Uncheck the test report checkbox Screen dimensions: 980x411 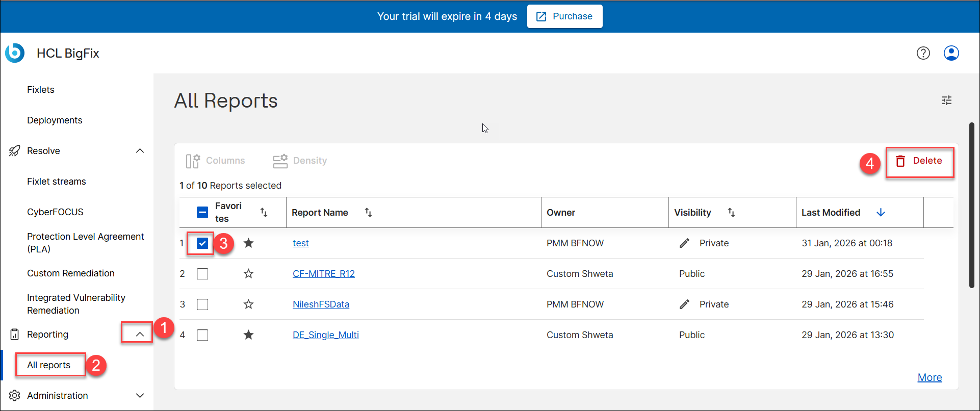(x=202, y=243)
